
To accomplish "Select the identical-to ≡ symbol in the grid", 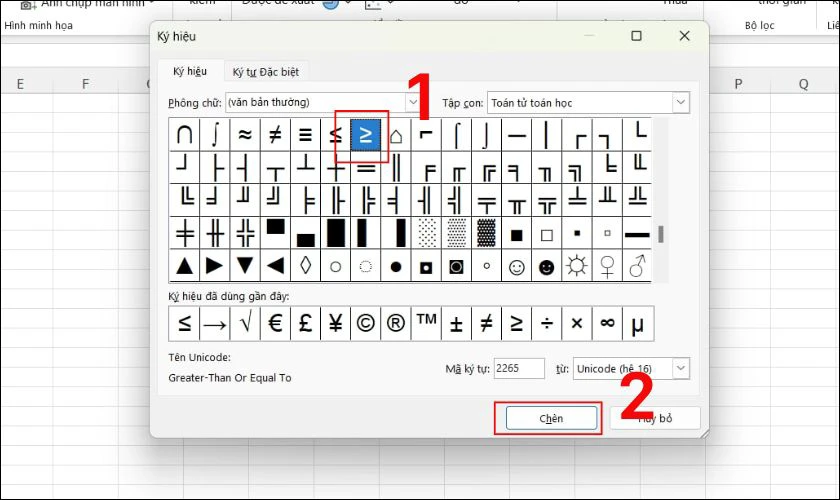I will 305,135.
